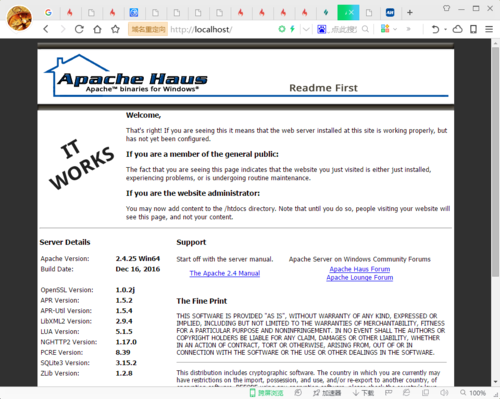Switch to the blue square icon tab
The image size is (500, 399).
click(134, 13)
